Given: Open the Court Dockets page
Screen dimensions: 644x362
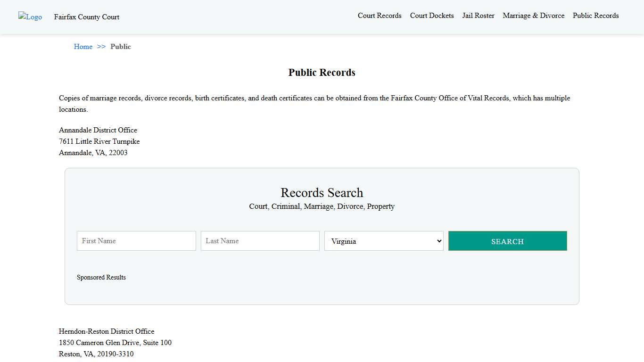Looking at the screenshot, I should (x=431, y=16).
